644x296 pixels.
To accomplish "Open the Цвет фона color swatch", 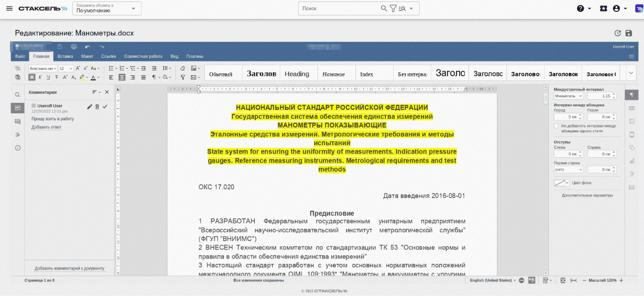I will click(561, 183).
